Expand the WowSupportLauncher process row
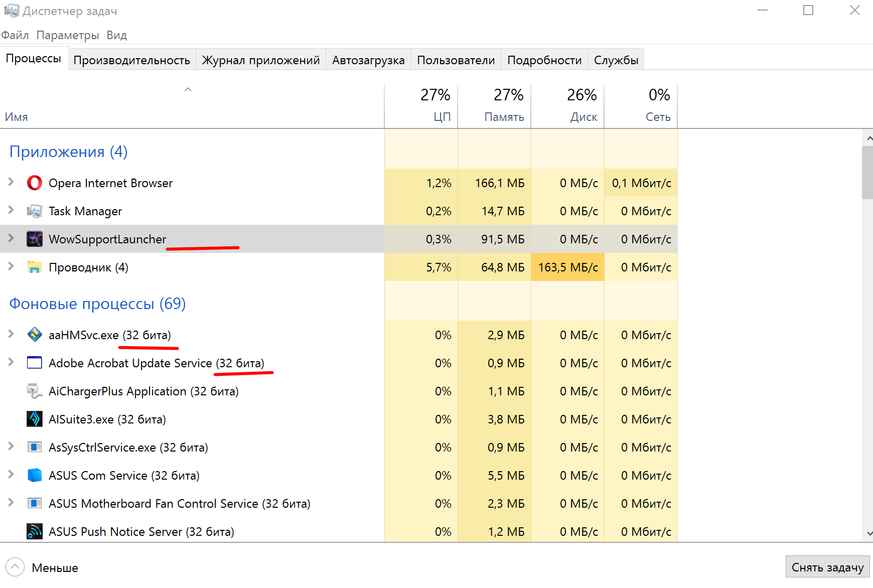This screenshot has width=873, height=588. point(11,238)
